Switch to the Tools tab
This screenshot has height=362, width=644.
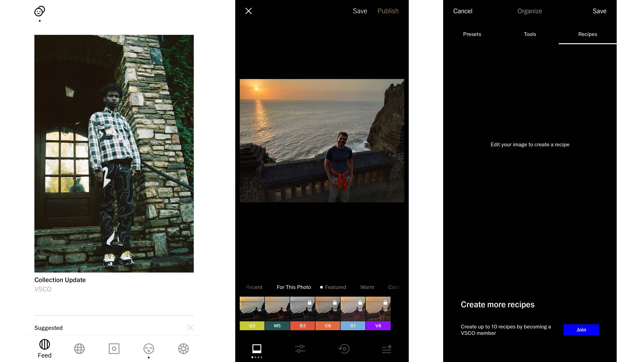tap(530, 34)
